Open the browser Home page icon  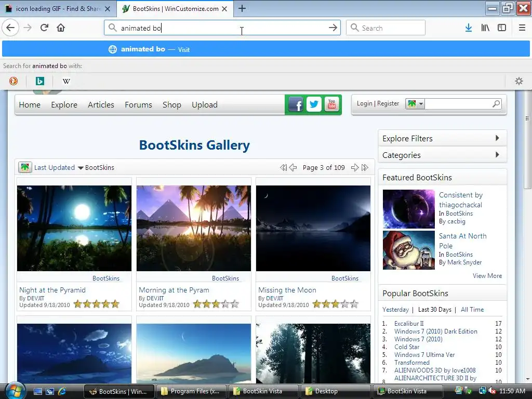[x=61, y=28]
